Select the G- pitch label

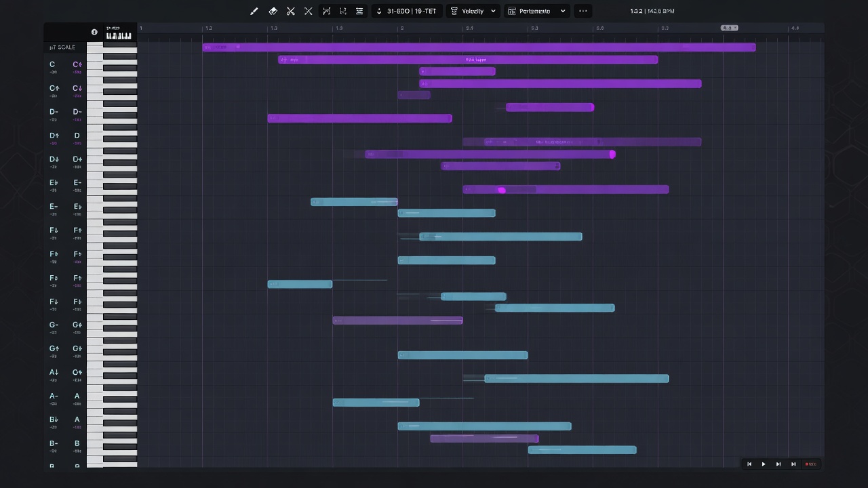(54, 325)
